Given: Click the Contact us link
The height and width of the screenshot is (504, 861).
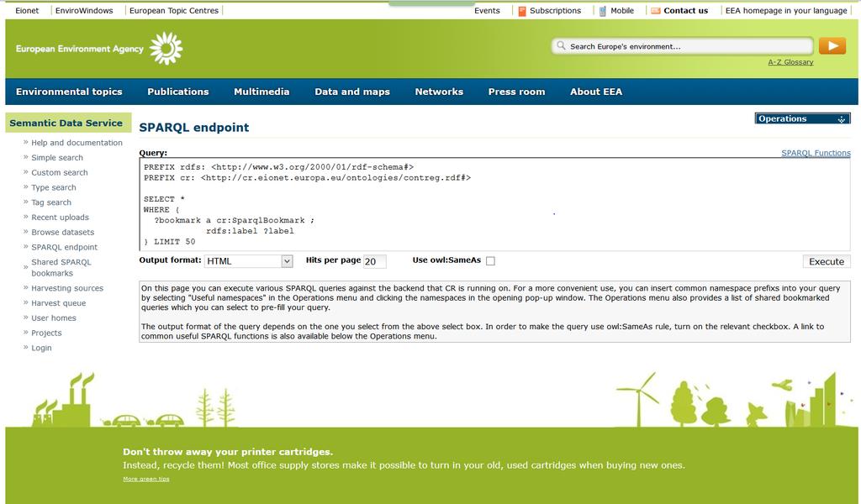Looking at the screenshot, I should 685,10.
